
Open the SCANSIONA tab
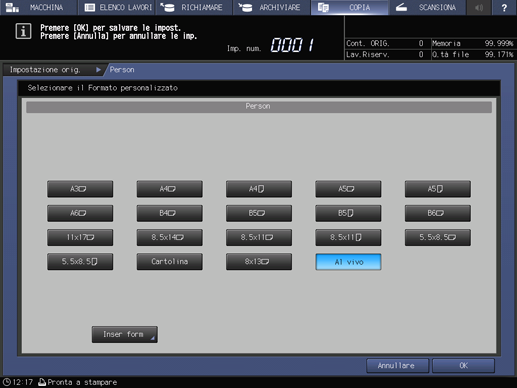pyautogui.click(x=427, y=7)
